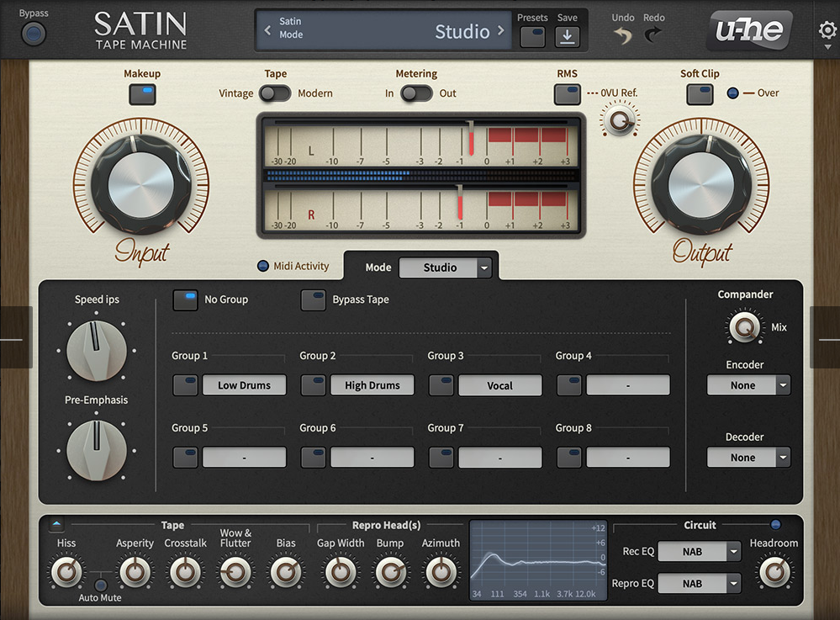
Task: Open the Encoder None dropdown
Action: (748, 385)
